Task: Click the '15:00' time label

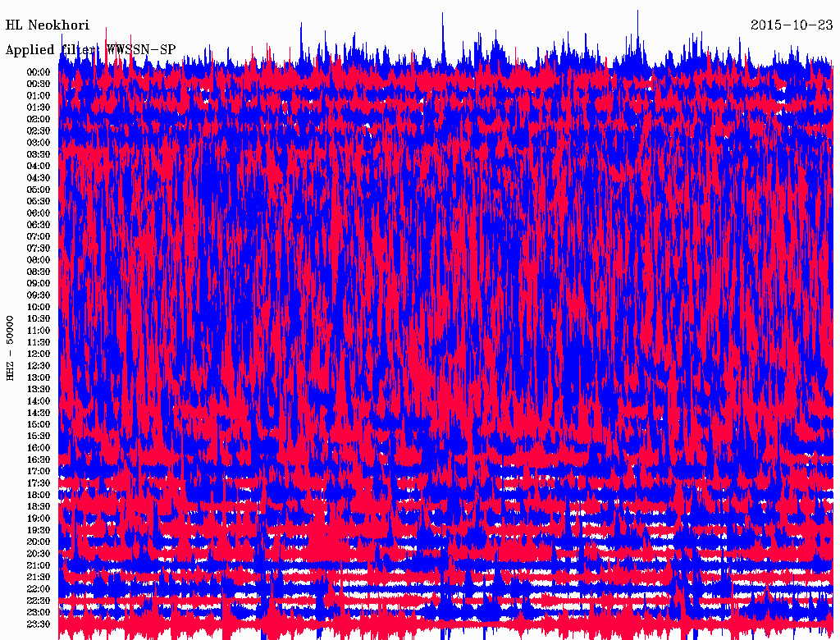Action: [39, 424]
